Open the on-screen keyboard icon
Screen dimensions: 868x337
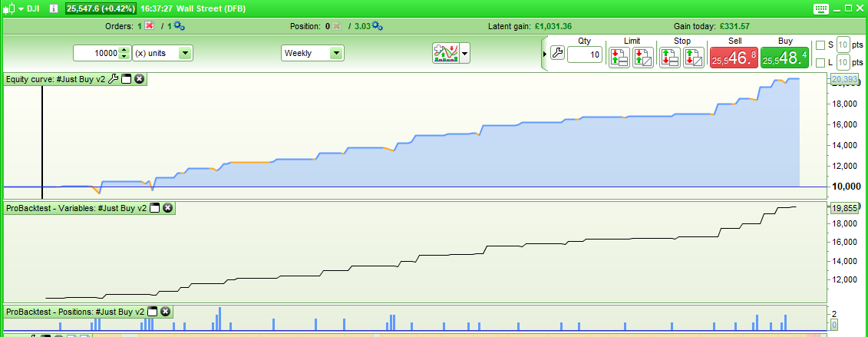coord(821,9)
